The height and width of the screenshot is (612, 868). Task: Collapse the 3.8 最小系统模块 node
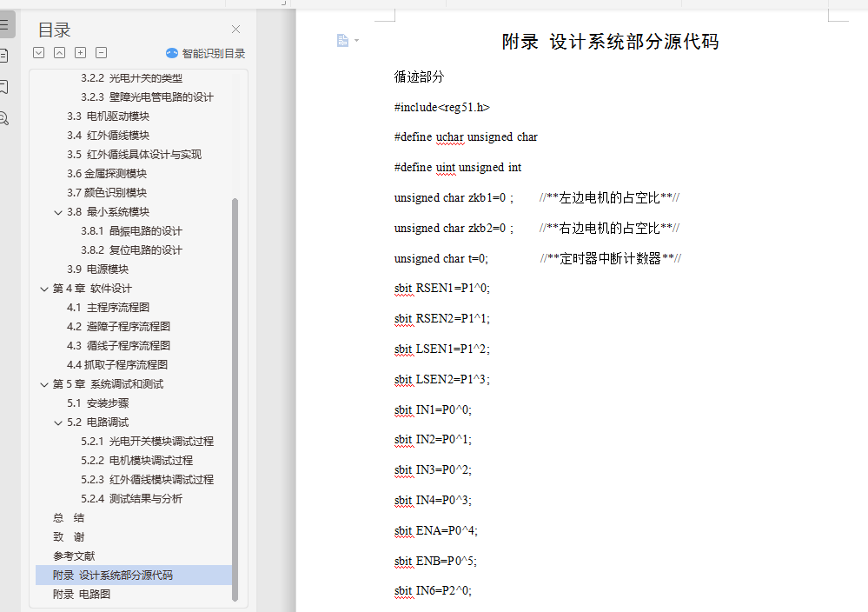click(58, 212)
